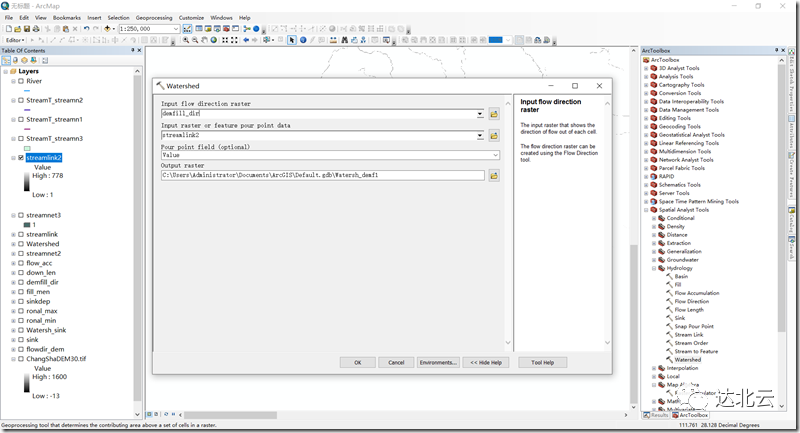Click the Add Data icon

pos(107,29)
